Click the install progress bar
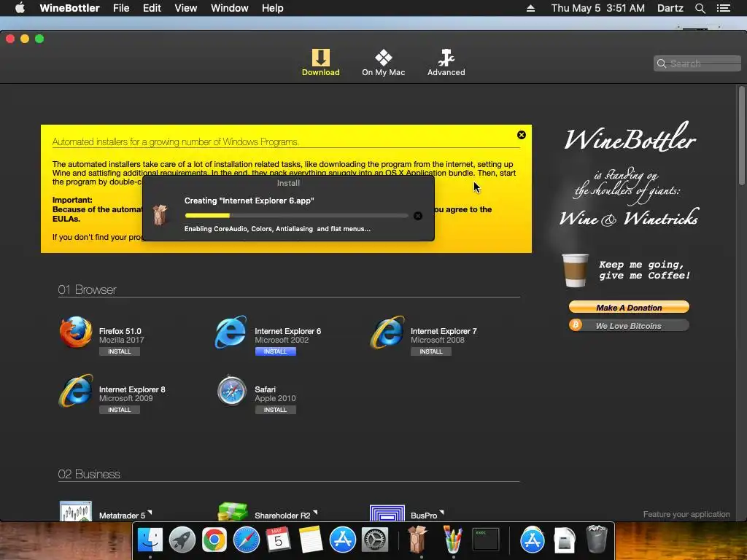Image resolution: width=747 pixels, height=560 pixels. (x=296, y=216)
